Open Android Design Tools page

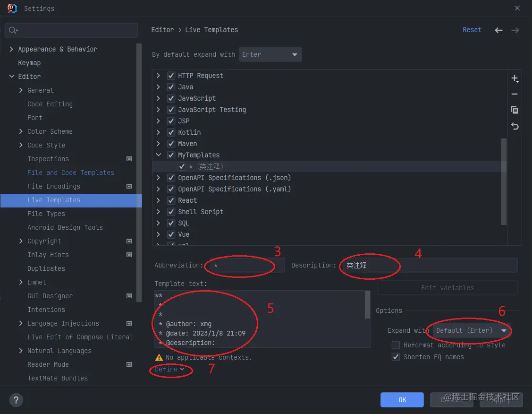(65, 227)
